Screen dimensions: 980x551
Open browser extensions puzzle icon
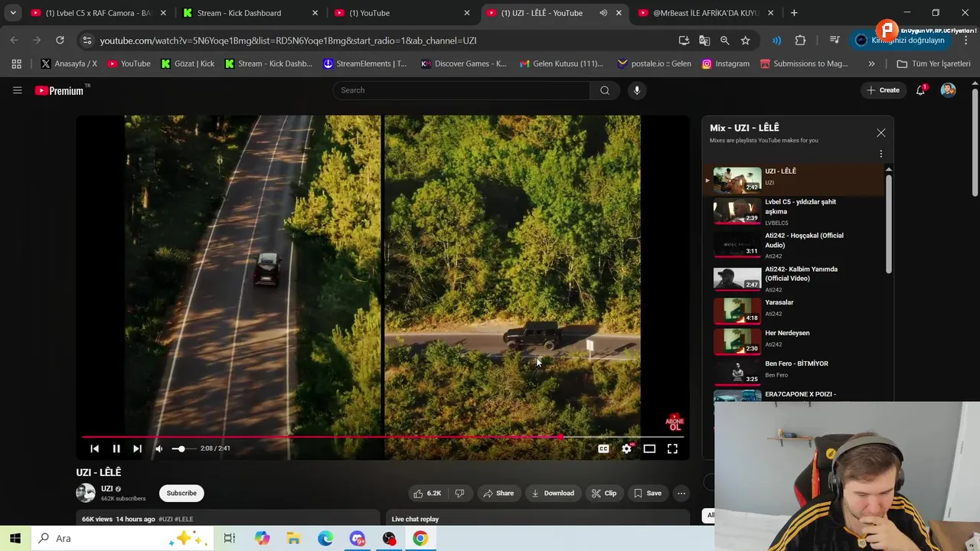[x=800, y=40]
